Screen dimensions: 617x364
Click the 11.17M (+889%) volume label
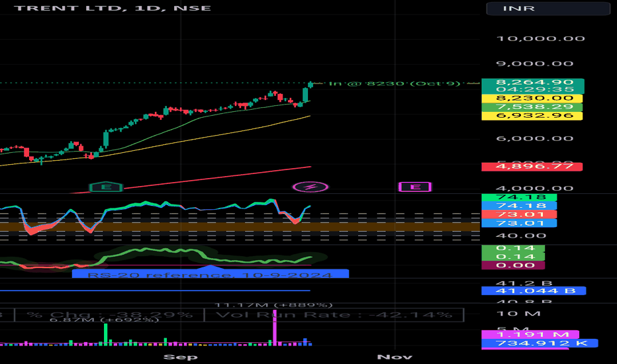273,305
